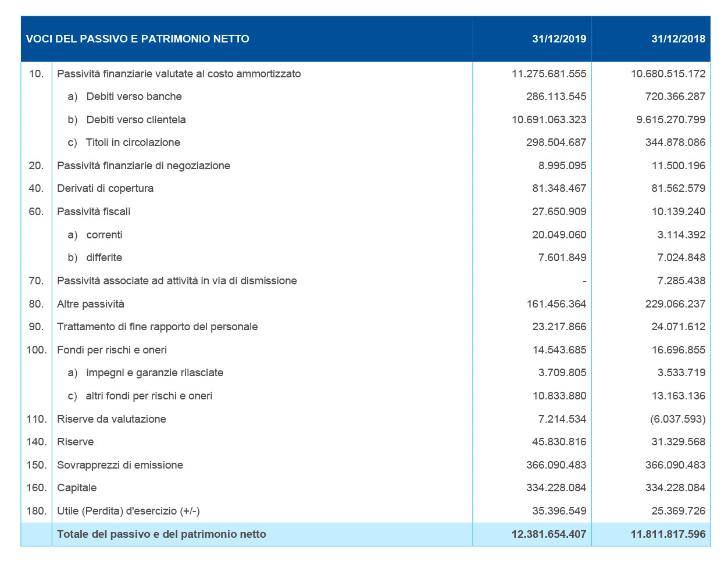
Task: Click 'Totale del passivo e del patrimonio netto'
Action: click(162, 534)
